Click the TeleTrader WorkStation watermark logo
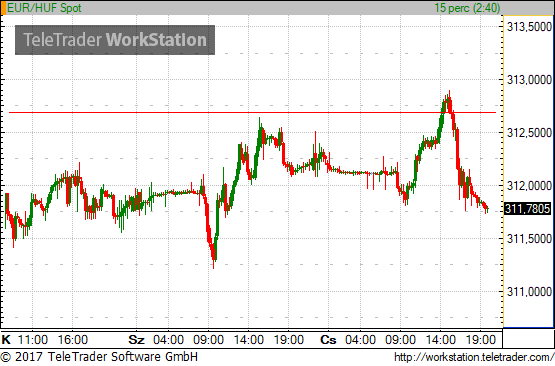 [x=115, y=40]
